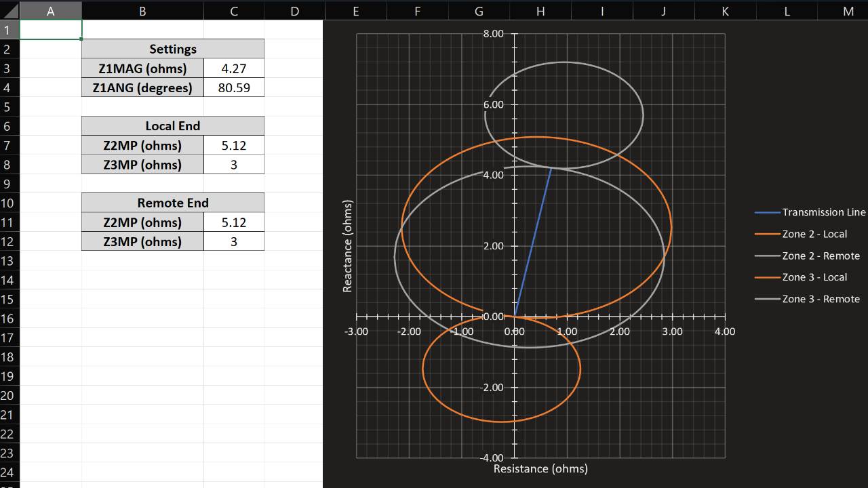The height and width of the screenshot is (488, 868).
Task: Select the Remote End Z3MP value cell
Action: coord(233,241)
